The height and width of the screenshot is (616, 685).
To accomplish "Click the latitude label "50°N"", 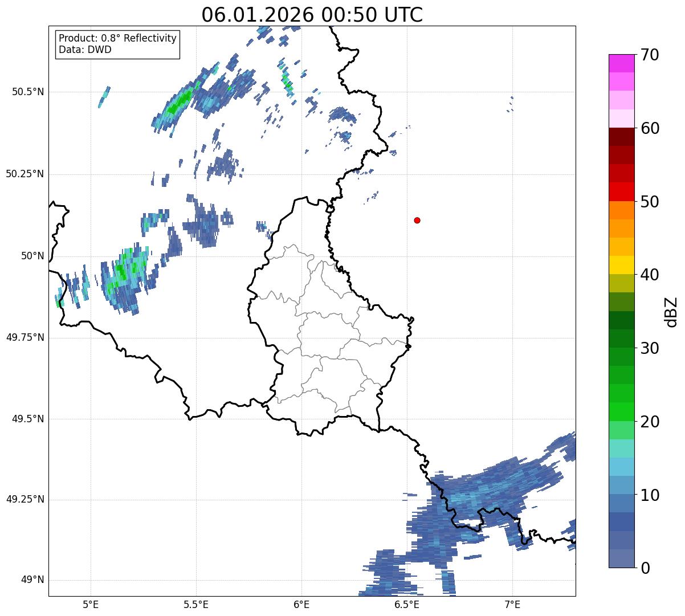I will click(x=32, y=256).
